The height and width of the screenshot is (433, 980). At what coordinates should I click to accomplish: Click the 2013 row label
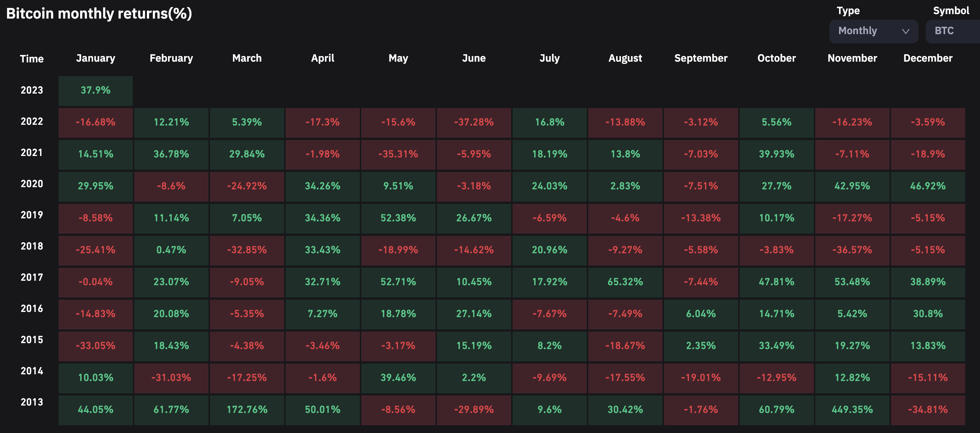tap(32, 402)
